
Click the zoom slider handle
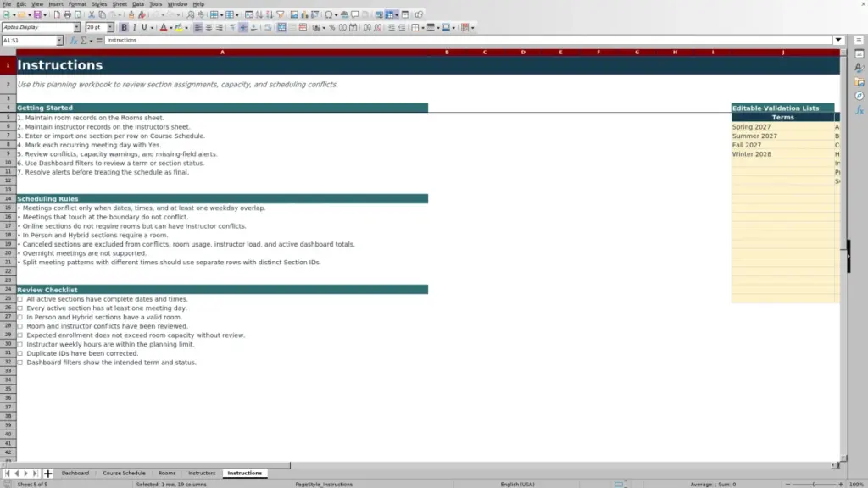[x=815, y=485]
